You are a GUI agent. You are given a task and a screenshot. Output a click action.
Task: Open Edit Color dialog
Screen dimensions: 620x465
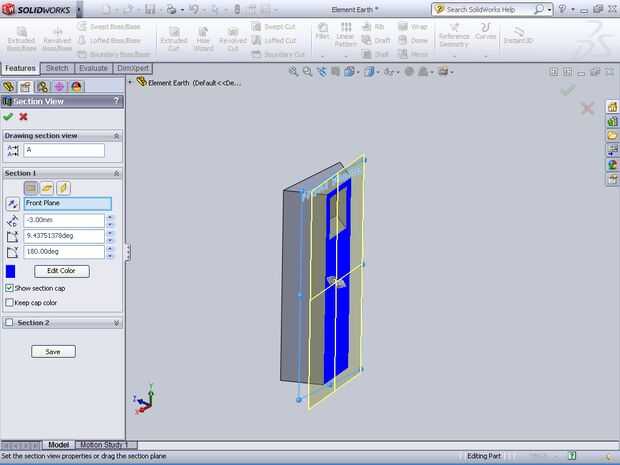pos(62,271)
